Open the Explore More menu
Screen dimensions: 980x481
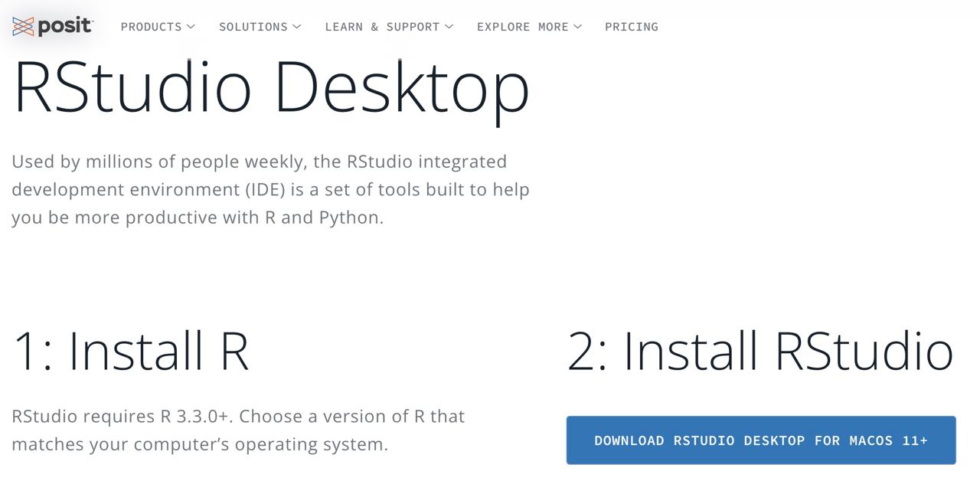[522, 27]
